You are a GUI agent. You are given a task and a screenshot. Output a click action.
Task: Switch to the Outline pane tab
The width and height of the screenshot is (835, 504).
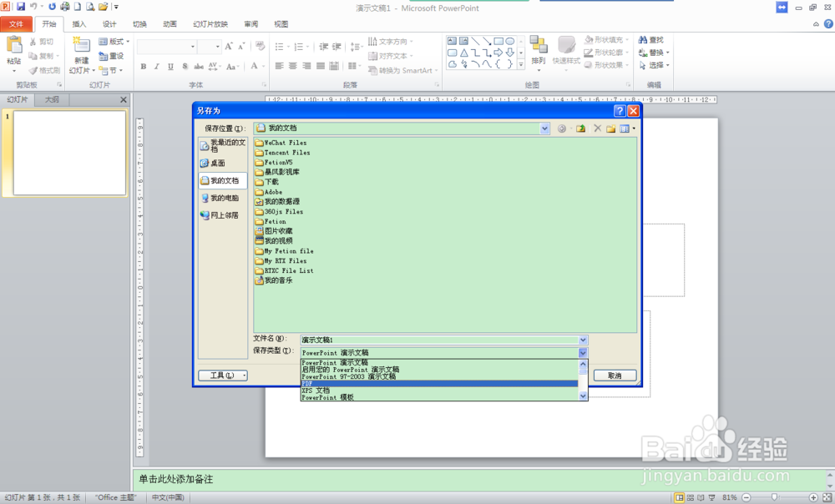(52, 99)
